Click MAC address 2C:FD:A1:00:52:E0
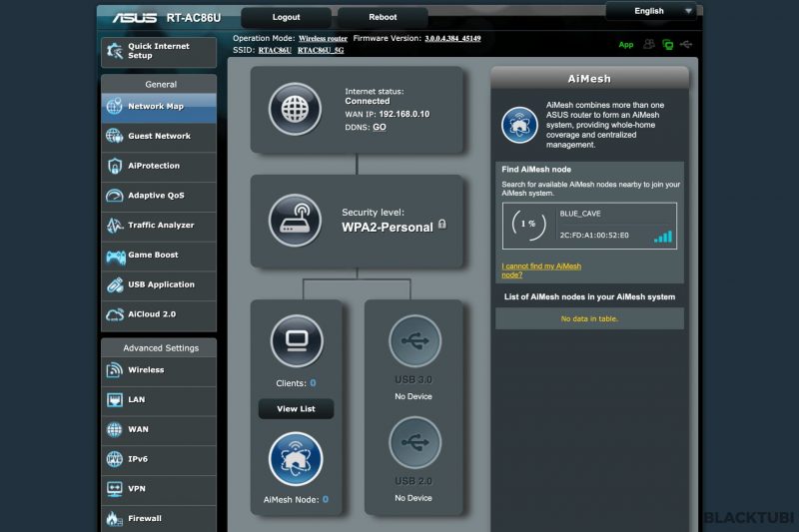The height and width of the screenshot is (532, 799). coord(594,236)
